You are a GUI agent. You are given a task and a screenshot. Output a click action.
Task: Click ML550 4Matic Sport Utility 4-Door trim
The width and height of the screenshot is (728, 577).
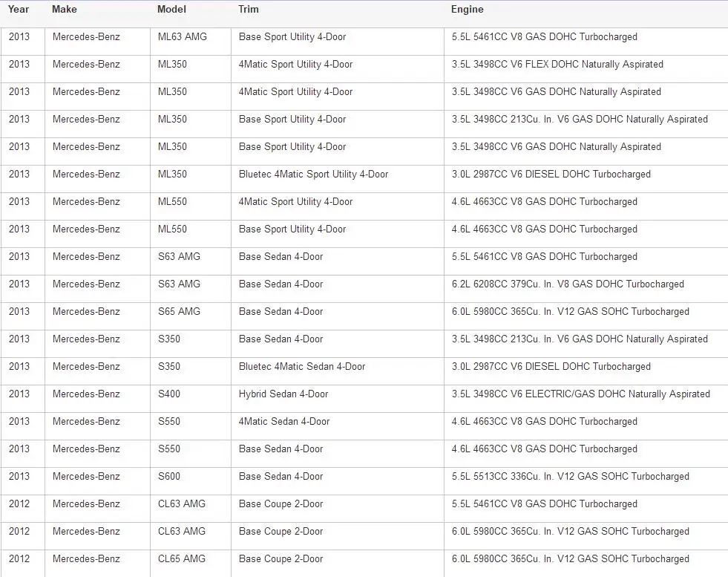(337, 206)
